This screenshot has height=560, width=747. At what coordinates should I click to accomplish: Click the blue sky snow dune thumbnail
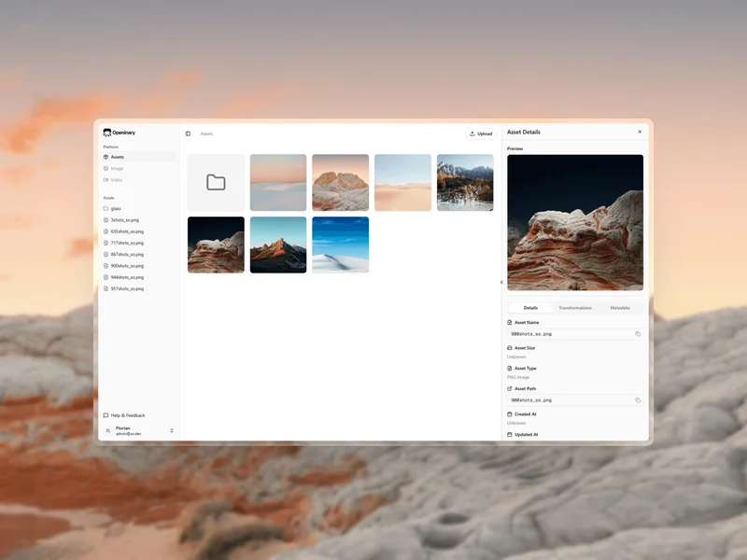[340, 245]
